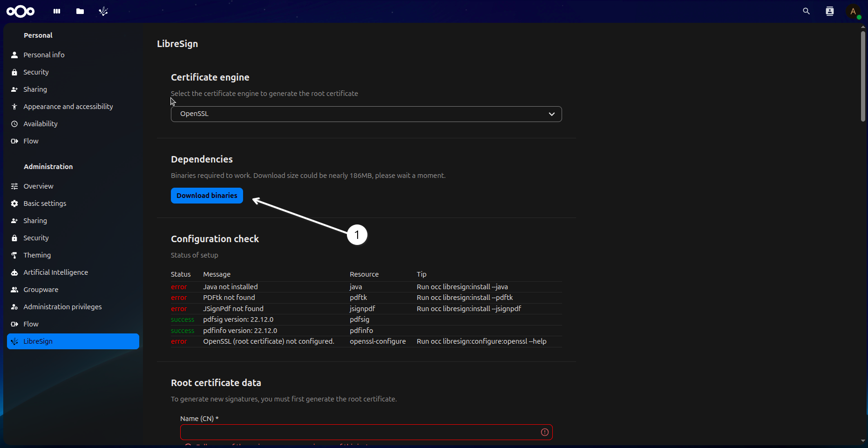This screenshot has width=868, height=448.
Task: Open the Contacts menu icon
Action: click(830, 11)
